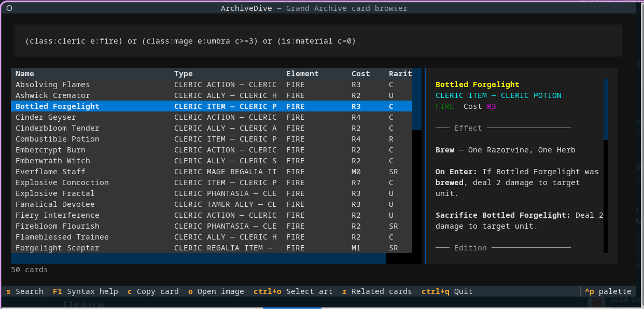Select the Cinder Geyser row
Image resolution: width=644 pixels, height=309 pixels.
pyautogui.click(x=212, y=117)
